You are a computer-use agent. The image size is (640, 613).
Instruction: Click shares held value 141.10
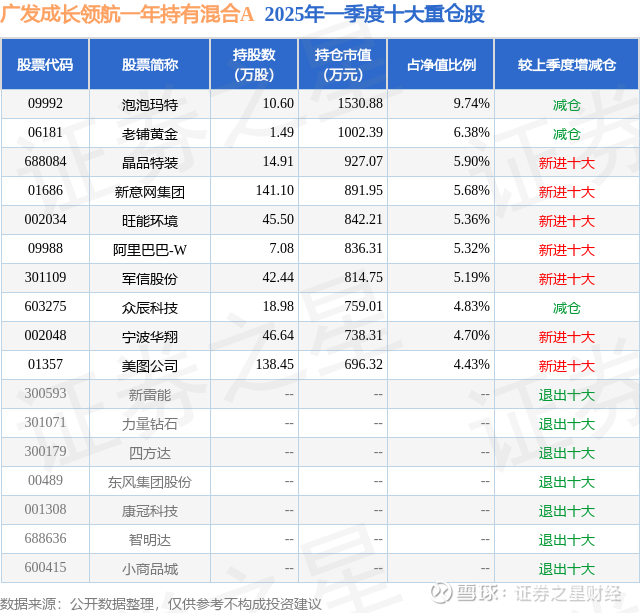(x=275, y=191)
